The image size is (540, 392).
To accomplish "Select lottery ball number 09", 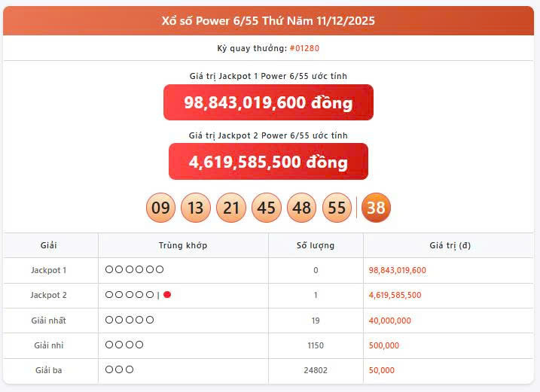I will 161,208.
